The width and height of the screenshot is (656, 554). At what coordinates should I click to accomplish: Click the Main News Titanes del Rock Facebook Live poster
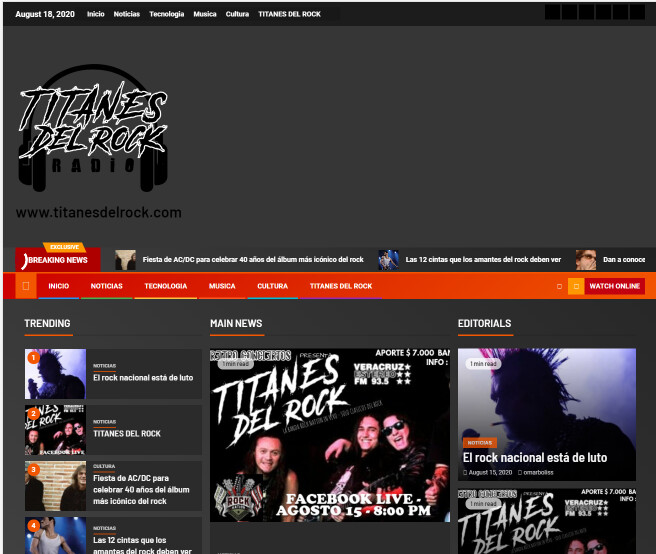click(x=330, y=435)
